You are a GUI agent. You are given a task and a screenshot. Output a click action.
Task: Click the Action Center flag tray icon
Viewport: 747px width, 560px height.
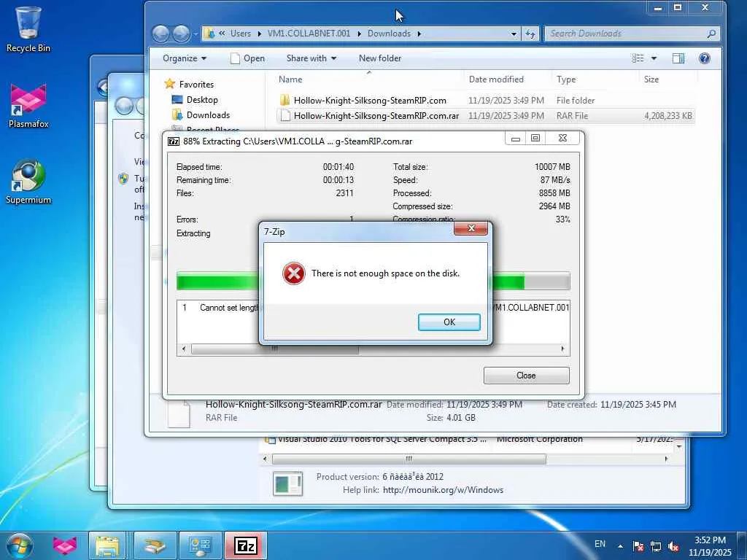(638, 546)
